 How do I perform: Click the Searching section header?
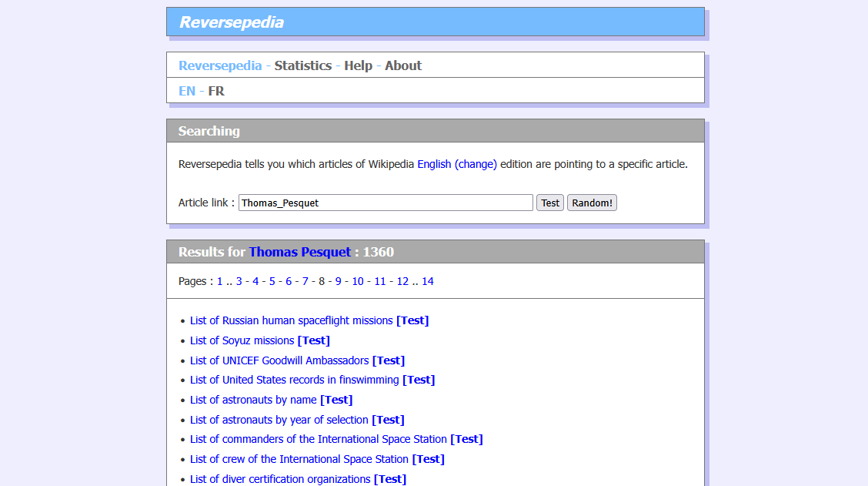(x=435, y=131)
